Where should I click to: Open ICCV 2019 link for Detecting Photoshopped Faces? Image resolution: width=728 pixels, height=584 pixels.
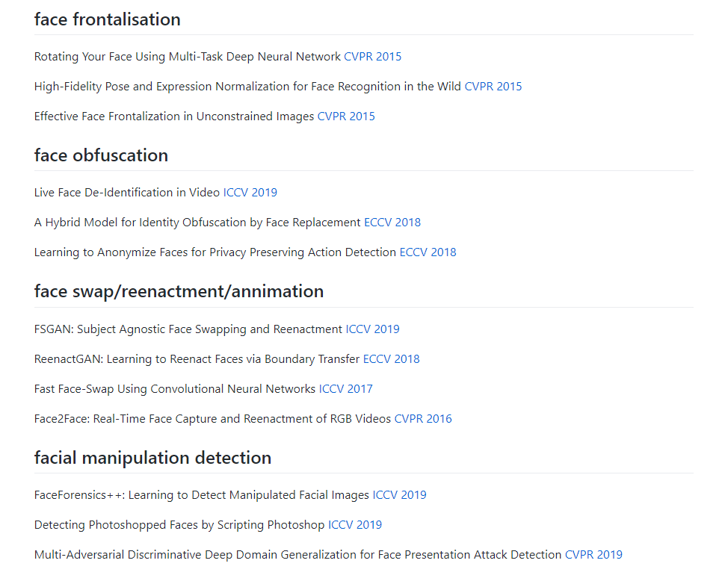click(355, 525)
